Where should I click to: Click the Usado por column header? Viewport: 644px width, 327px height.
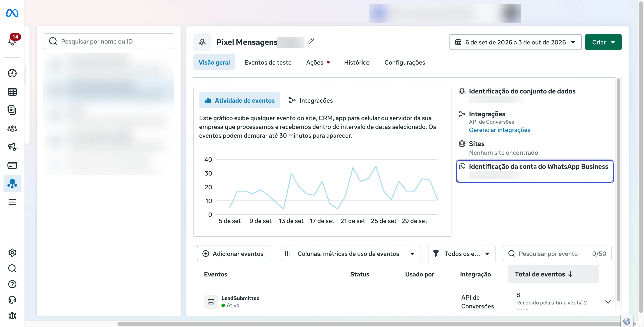point(419,274)
